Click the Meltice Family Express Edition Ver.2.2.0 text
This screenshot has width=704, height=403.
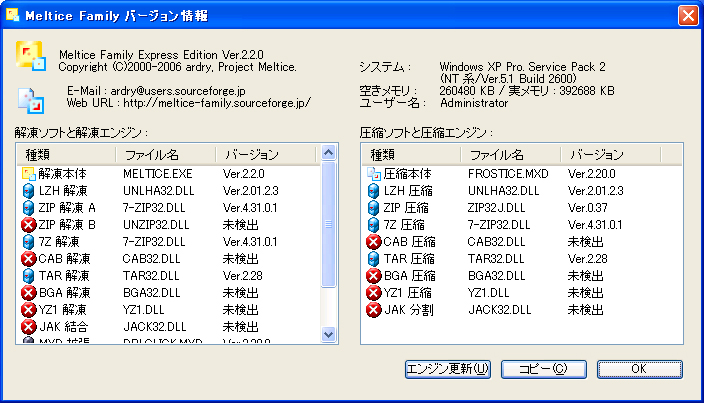coord(161,55)
